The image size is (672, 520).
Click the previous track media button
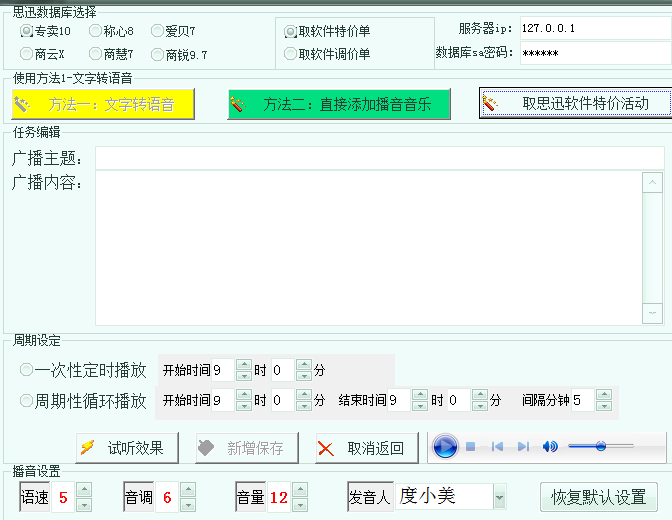[x=497, y=447]
